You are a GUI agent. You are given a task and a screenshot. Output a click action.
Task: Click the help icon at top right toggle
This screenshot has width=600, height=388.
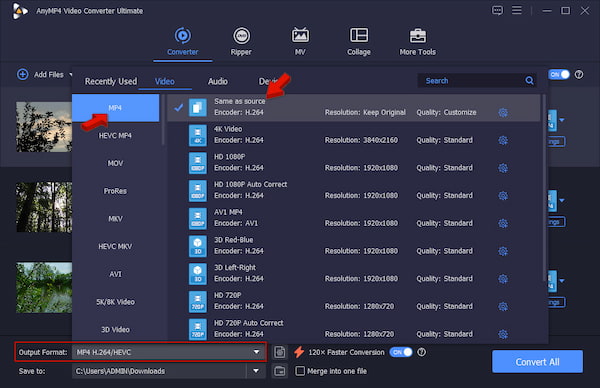coord(579,74)
